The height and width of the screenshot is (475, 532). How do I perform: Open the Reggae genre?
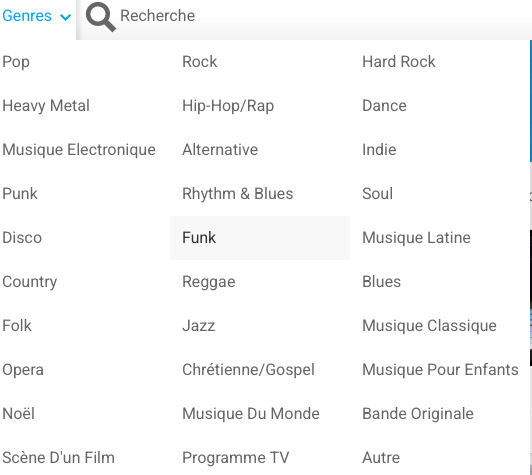coord(209,282)
